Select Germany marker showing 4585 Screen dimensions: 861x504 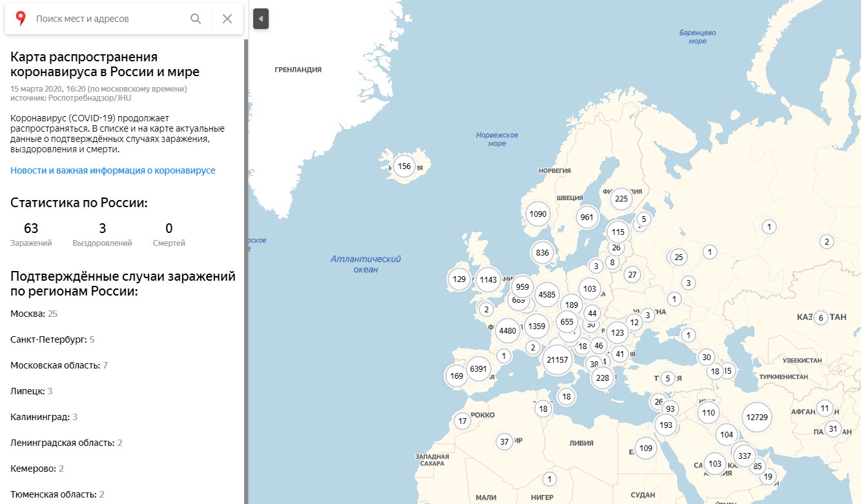click(x=547, y=295)
